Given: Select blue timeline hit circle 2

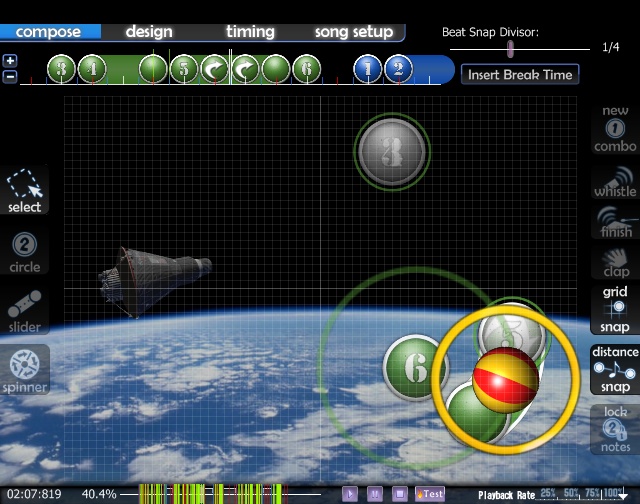Looking at the screenshot, I should [x=399, y=69].
